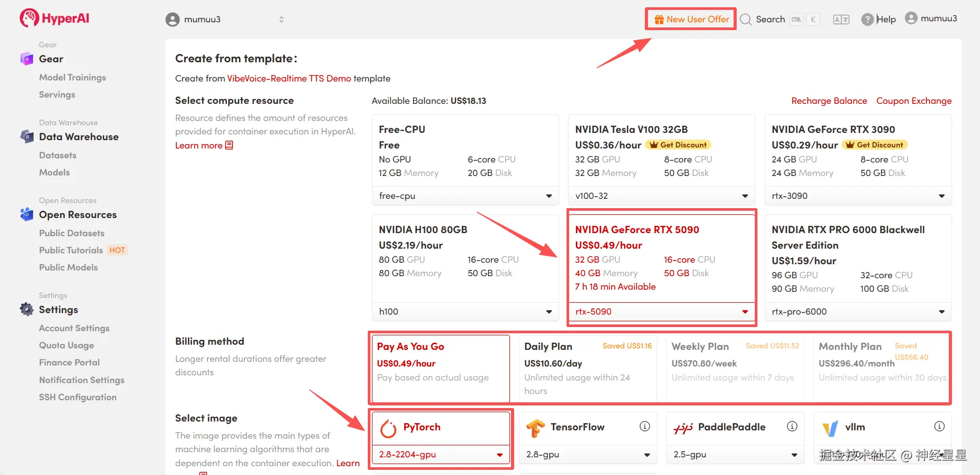
Task: Click the New User Offer gift icon
Action: click(x=659, y=20)
